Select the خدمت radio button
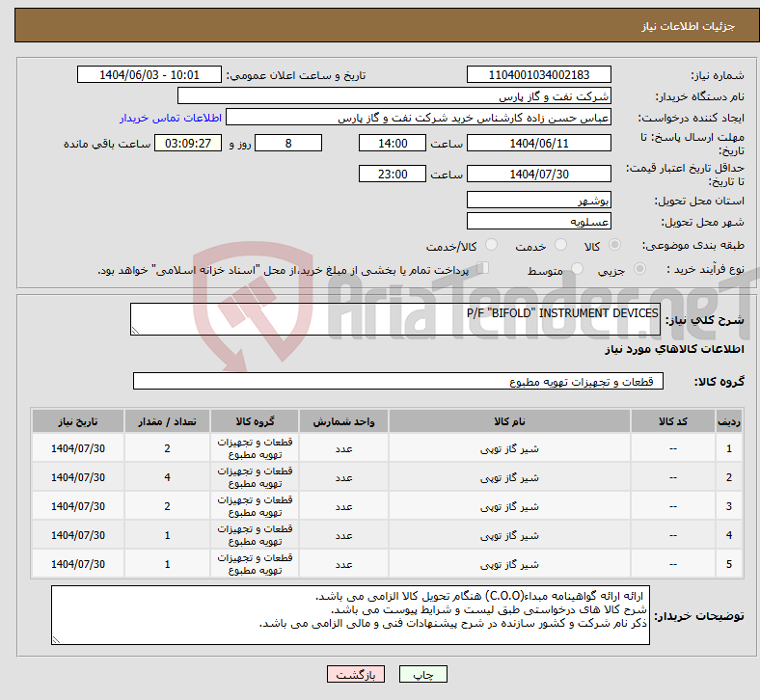 (x=560, y=245)
